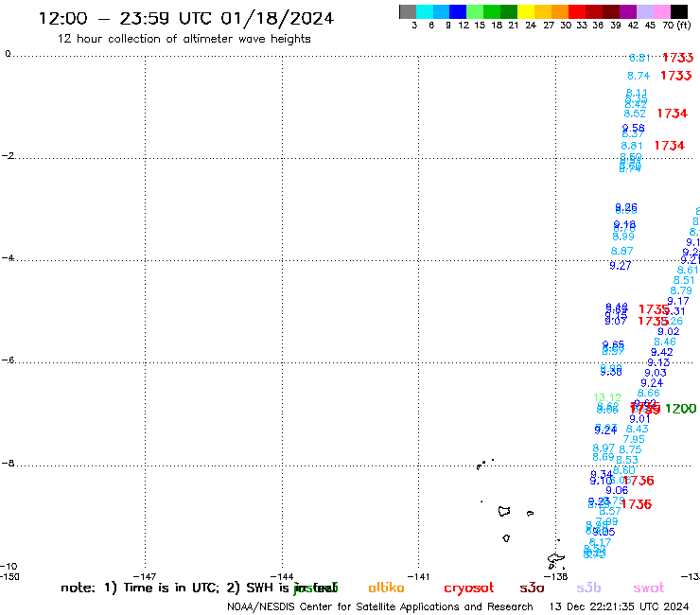Click the '-147' longitude axis label
700x615 pixels.
click(x=145, y=576)
